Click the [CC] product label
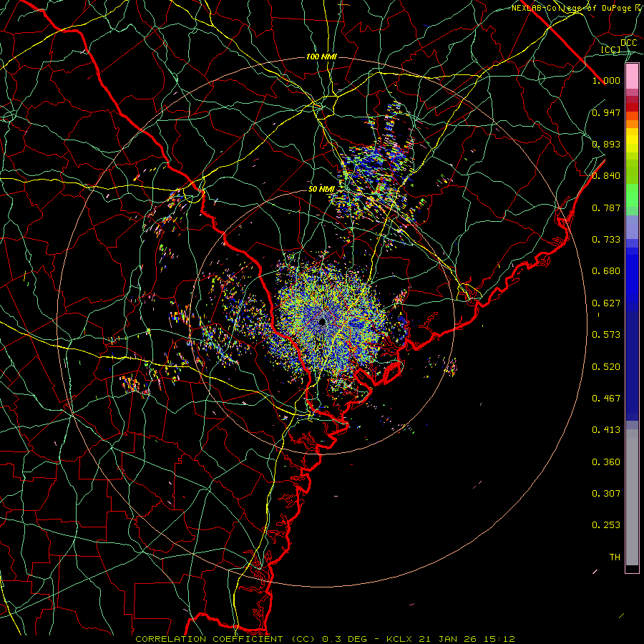644x644 pixels. [611, 49]
